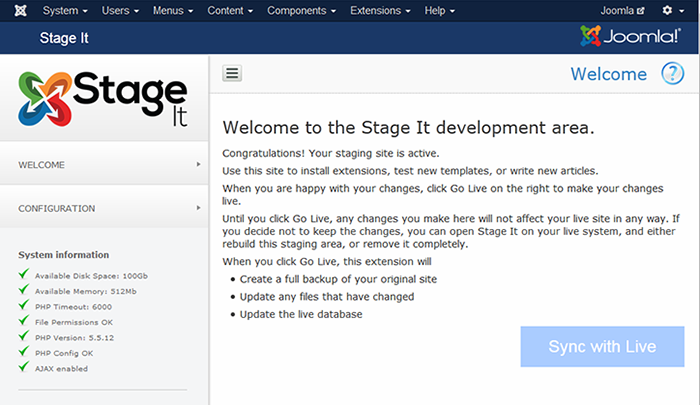The height and width of the screenshot is (405, 700).
Task: Click 'File Permissions OK' text
Action: click(x=74, y=322)
